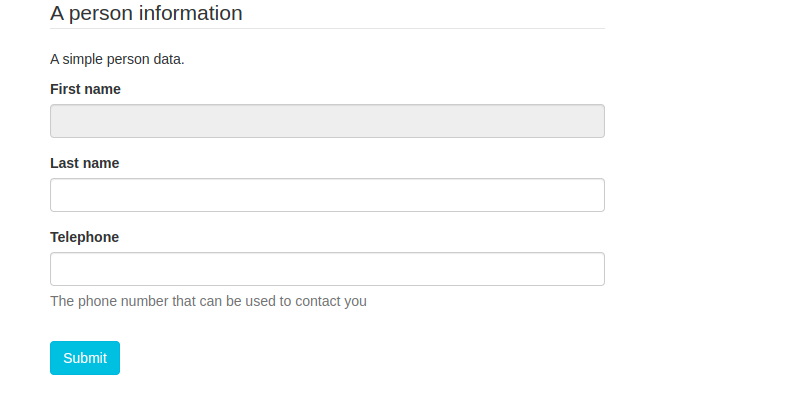Image resolution: width=789 pixels, height=419 pixels.
Task: Click the phone number help text
Action: pos(208,301)
